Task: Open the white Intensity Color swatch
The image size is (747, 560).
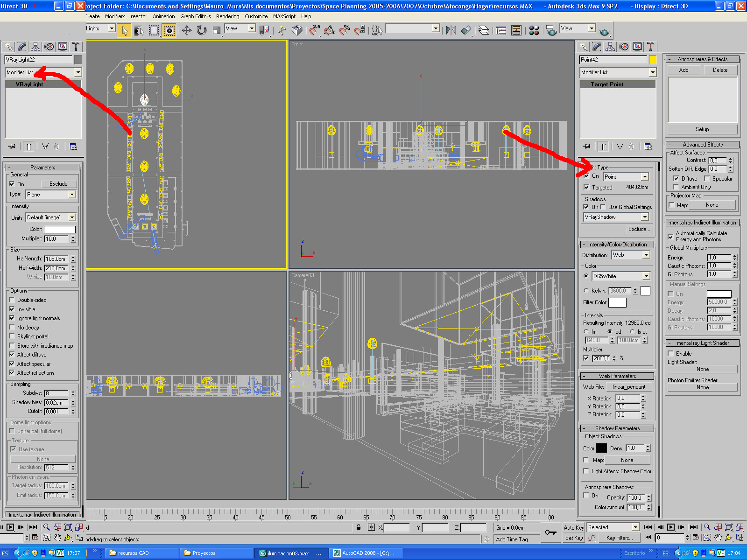Action: click(60, 230)
